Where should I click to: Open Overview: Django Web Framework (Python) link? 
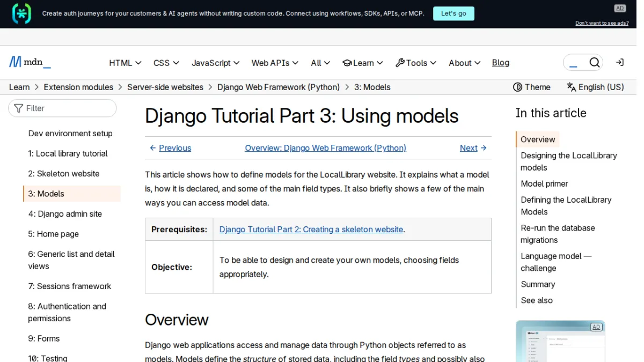pyautogui.click(x=325, y=148)
